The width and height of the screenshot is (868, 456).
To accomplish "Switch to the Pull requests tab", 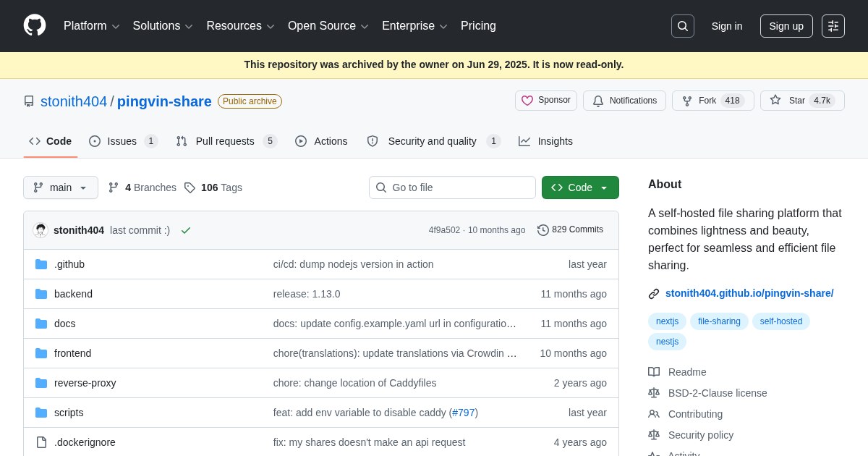I will click(226, 141).
